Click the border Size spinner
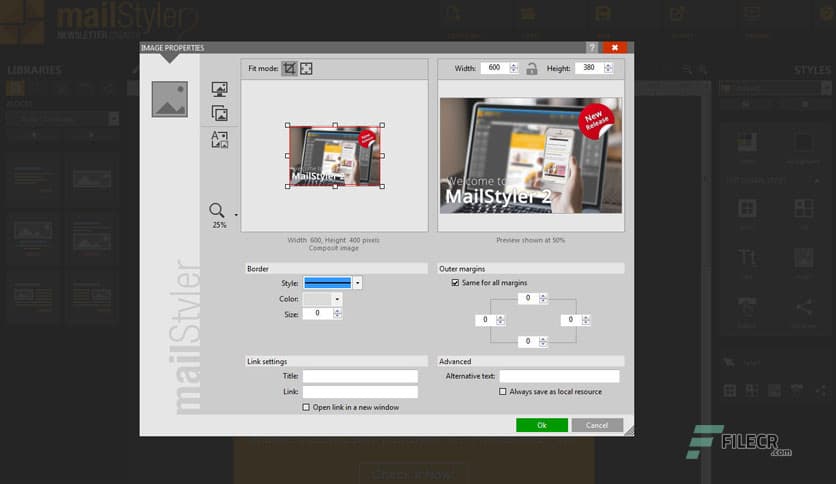 (x=337, y=313)
